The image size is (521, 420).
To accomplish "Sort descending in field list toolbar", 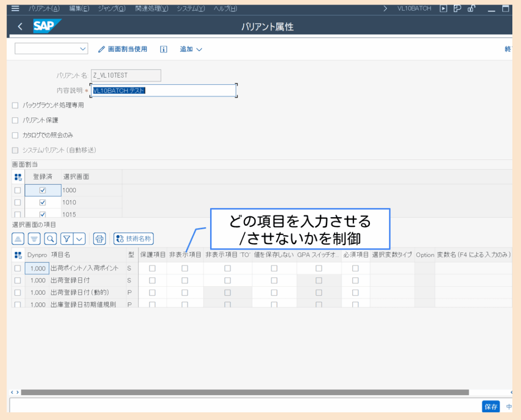I will 34,238.
